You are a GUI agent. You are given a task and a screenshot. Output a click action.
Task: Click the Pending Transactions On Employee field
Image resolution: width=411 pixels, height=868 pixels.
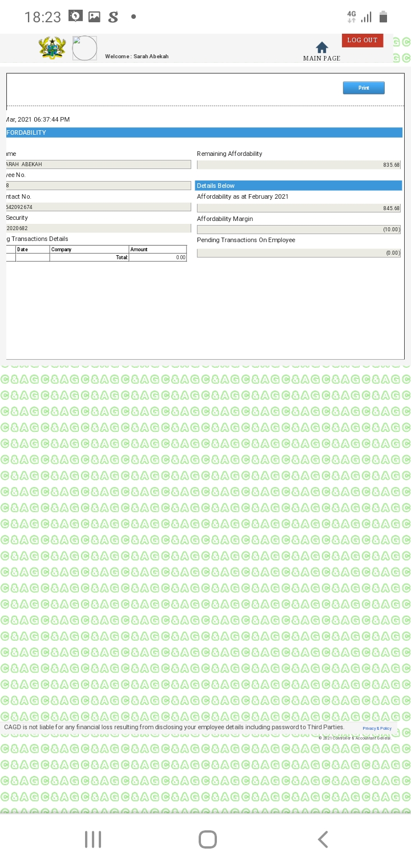tap(299, 252)
